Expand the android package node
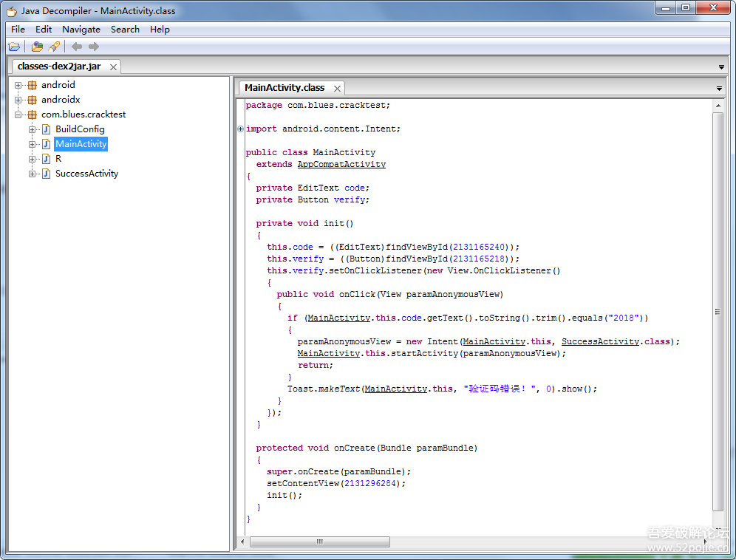Screen dimensions: 736x560 tap(18, 85)
